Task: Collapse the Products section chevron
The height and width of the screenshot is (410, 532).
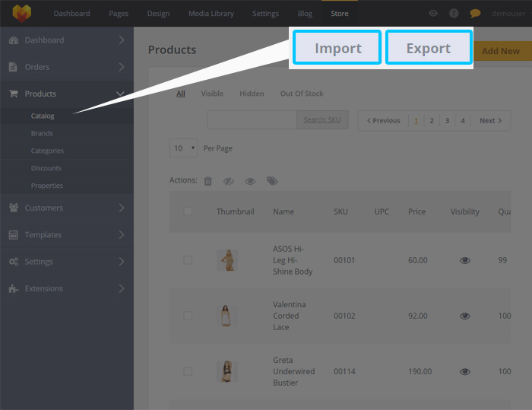Action: point(120,94)
